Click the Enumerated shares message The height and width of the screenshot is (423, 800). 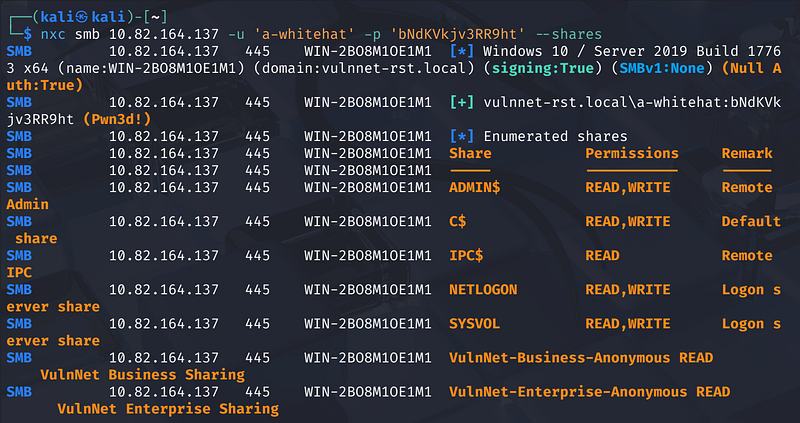pyautogui.click(x=555, y=136)
